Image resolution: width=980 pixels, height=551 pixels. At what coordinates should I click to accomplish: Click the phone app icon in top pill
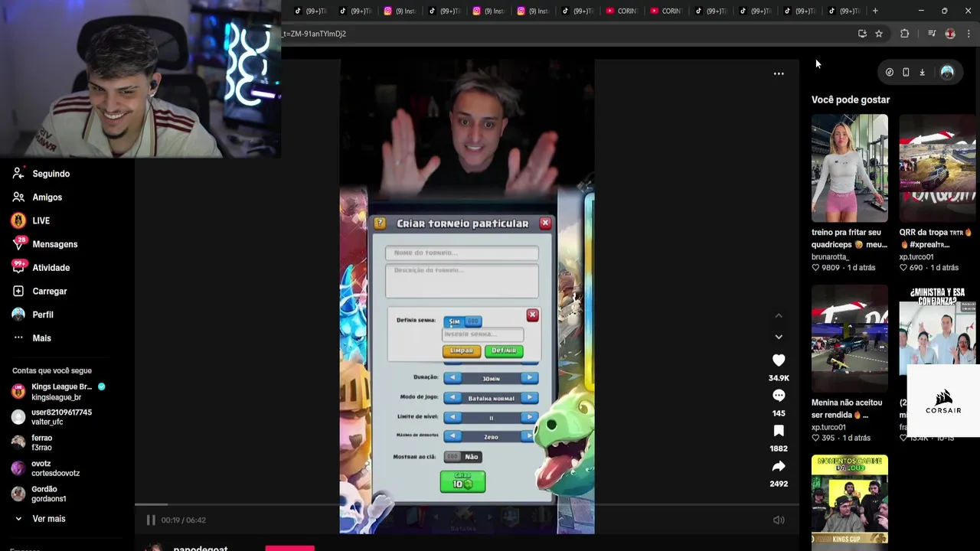906,72
